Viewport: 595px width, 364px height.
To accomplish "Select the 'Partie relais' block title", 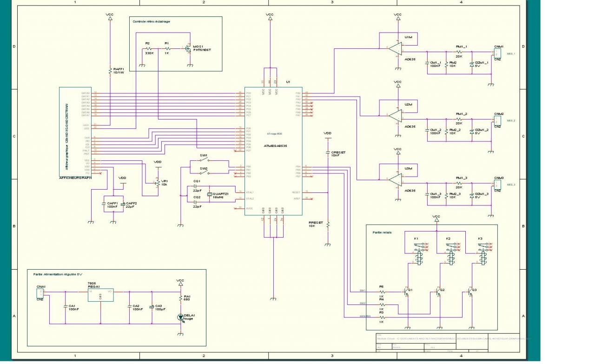I will click(x=382, y=232).
